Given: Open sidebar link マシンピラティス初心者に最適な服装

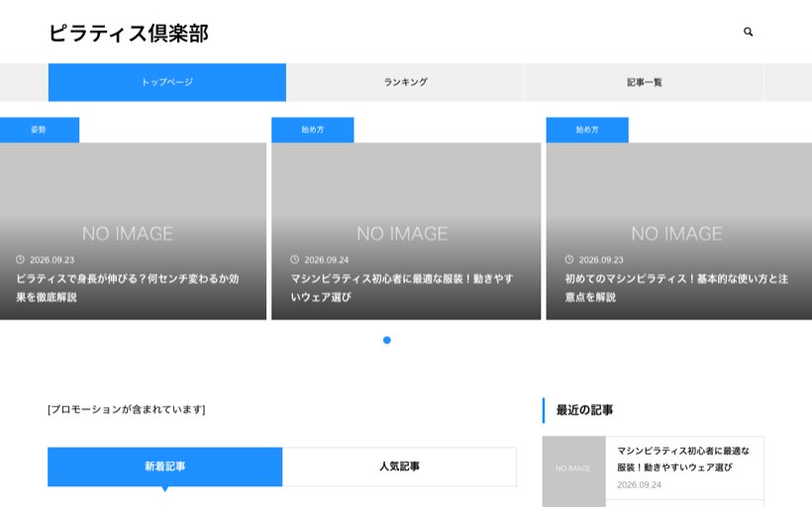Looking at the screenshot, I should coord(683,458).
